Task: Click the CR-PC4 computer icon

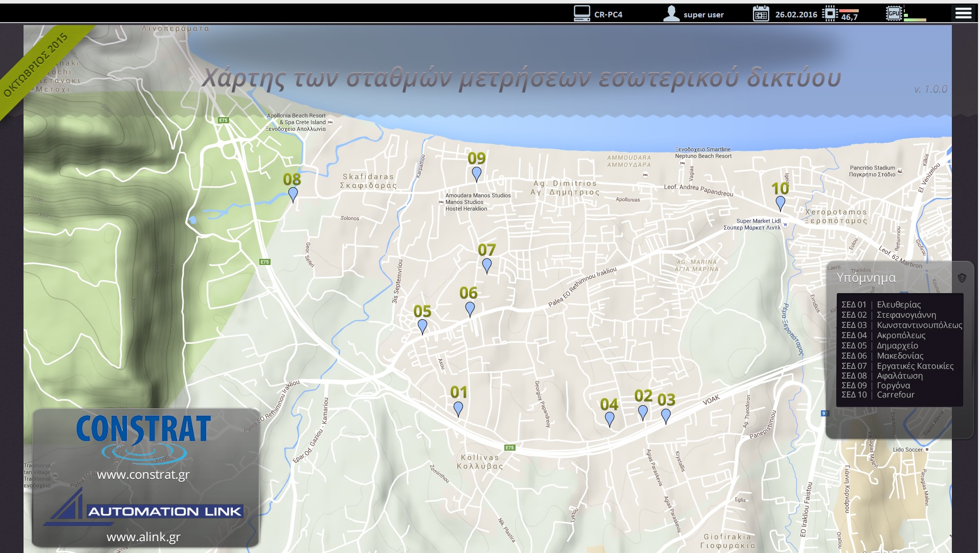Action: point(582,13)
